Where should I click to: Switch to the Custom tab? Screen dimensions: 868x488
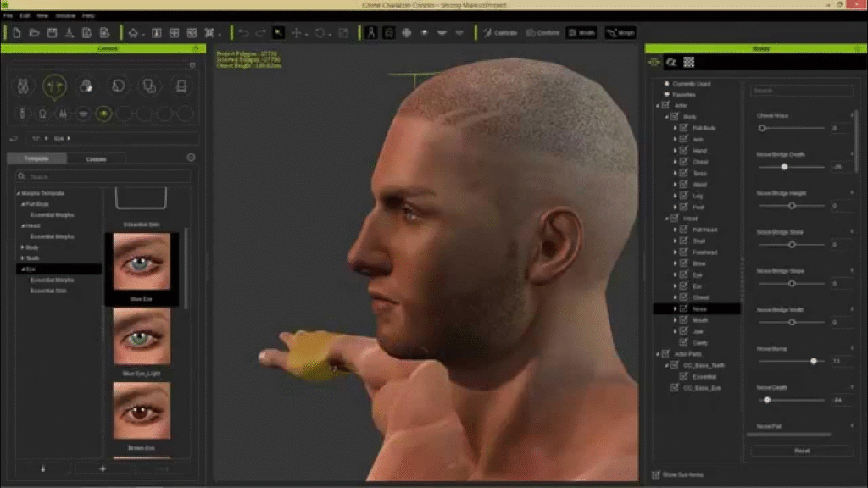96,158
